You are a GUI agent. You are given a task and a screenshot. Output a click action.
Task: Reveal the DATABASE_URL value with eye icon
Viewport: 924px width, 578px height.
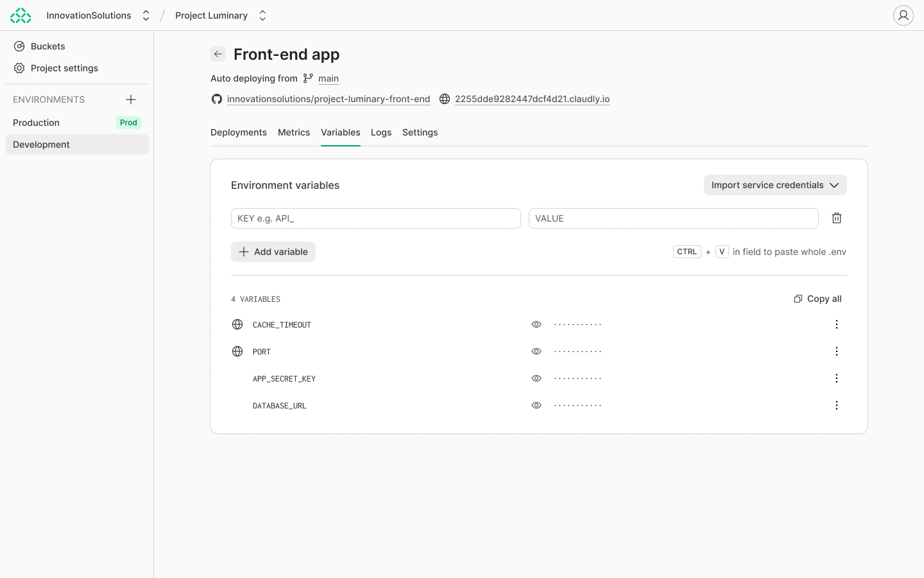point(536,405)
